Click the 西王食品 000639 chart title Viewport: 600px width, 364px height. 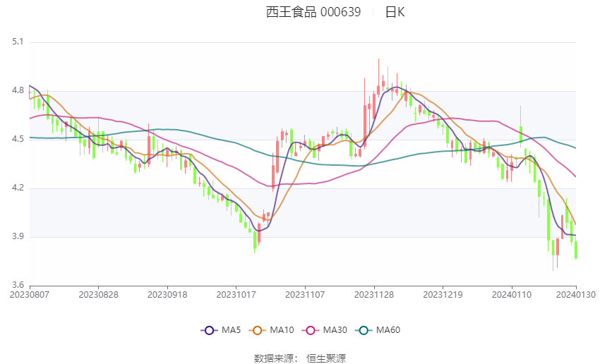tap(313, 12)
